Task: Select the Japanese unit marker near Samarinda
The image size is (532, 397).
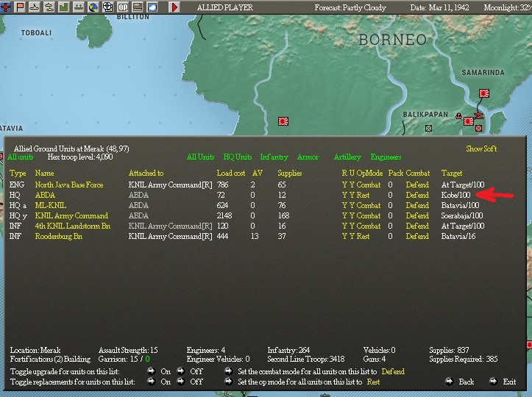Action: (484, 93)
